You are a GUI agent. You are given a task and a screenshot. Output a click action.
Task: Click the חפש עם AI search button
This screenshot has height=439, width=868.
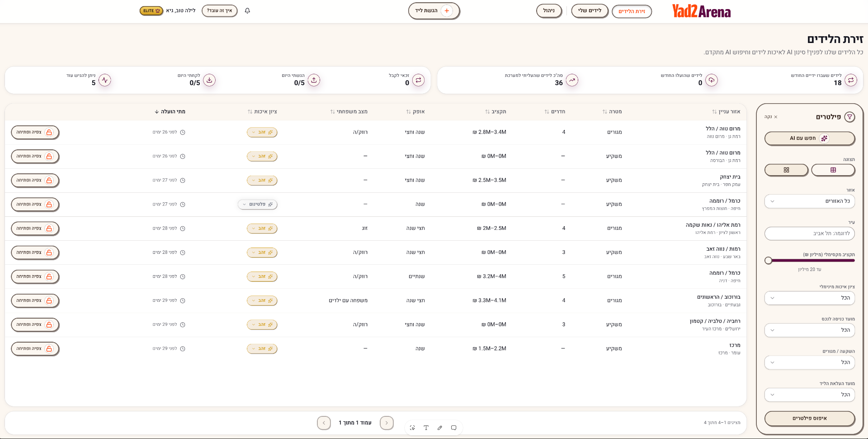pos(809,138)
